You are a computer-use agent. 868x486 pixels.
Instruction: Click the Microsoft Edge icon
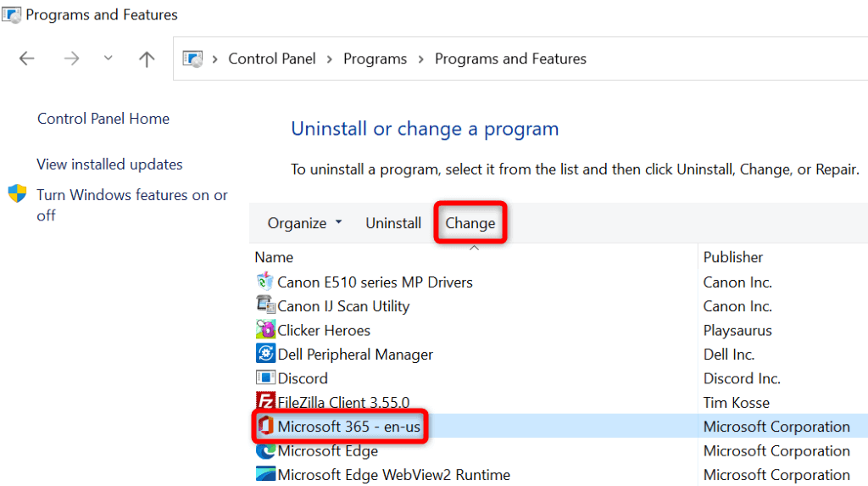point(265,450)
